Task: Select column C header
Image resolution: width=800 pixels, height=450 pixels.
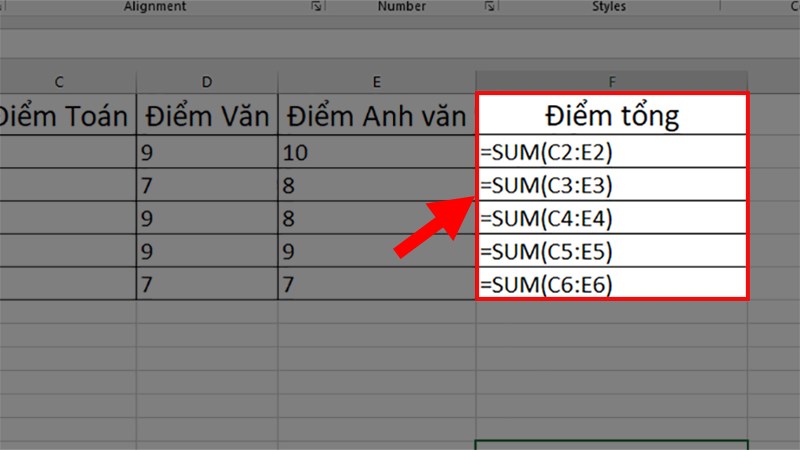Action: coord(59,82)
